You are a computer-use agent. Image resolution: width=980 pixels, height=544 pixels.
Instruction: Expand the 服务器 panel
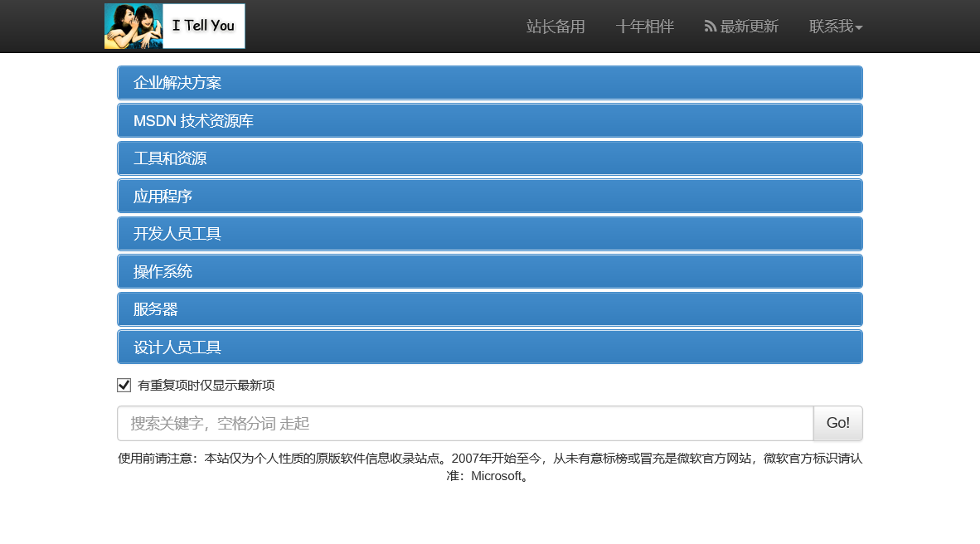click(490, 308)
